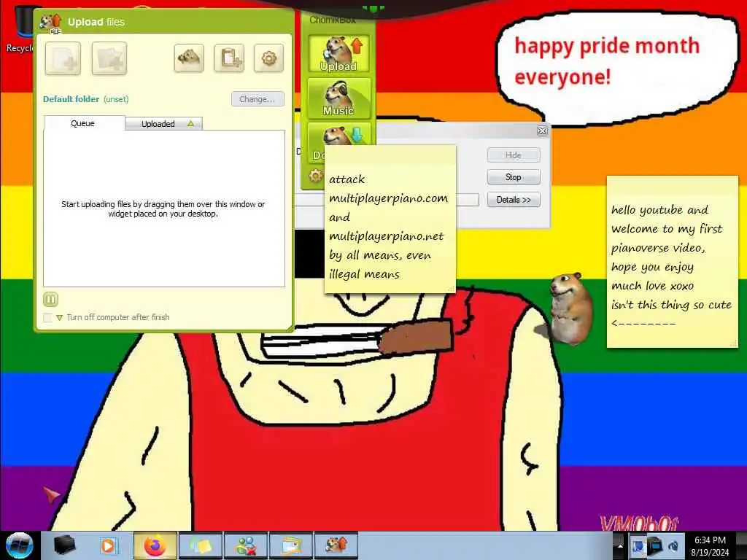Click the Default folder label

tap(71, 99)
